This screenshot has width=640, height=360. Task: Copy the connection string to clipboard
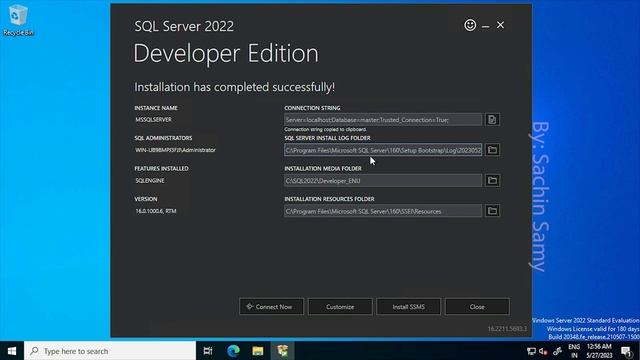[x=492, y=120]
